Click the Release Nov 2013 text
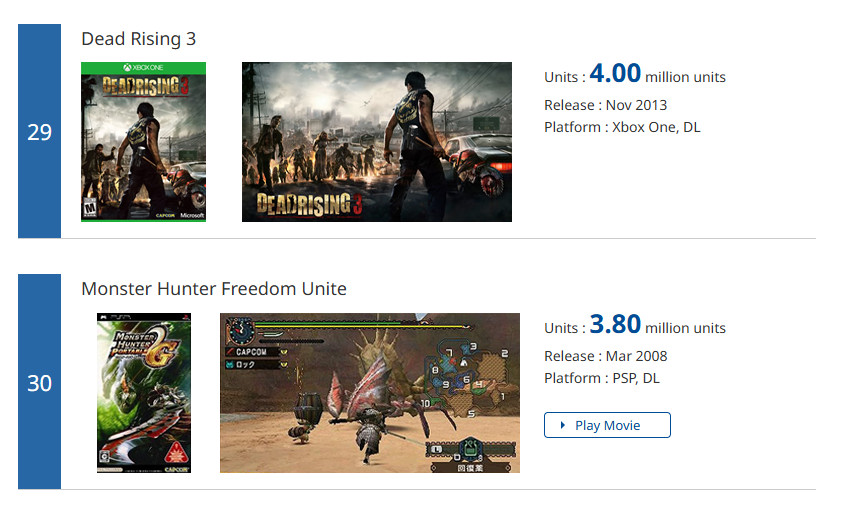 coord(605,105)
